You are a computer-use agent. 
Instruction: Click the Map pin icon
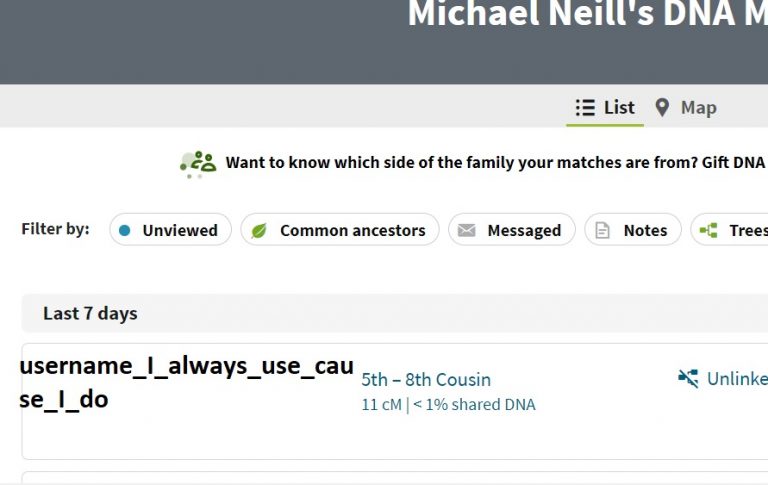662,108
